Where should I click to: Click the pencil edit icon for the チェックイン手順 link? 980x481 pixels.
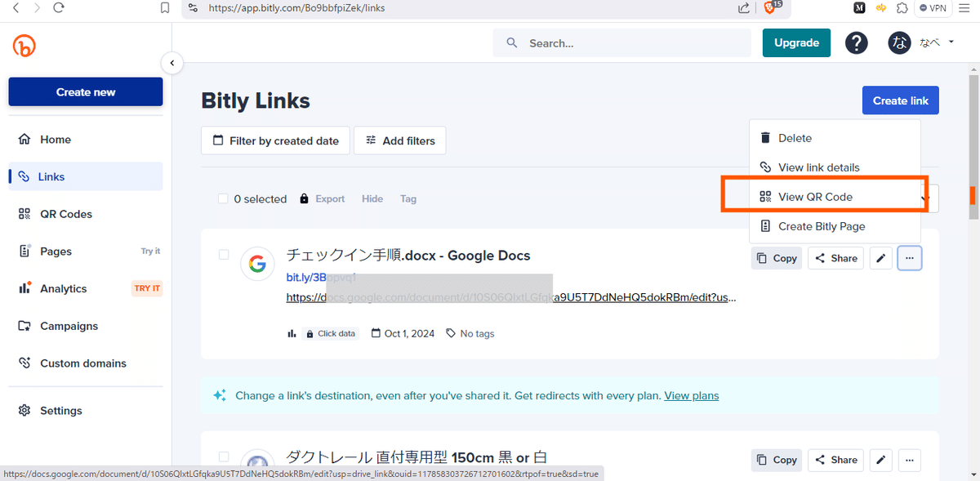(x=880, y=257)
